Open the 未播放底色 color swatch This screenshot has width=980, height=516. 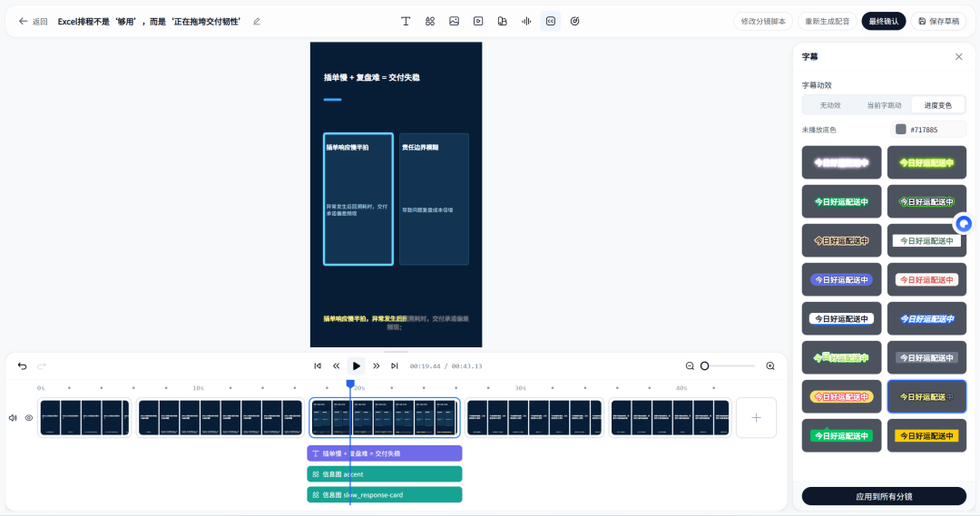pos(901,130)
